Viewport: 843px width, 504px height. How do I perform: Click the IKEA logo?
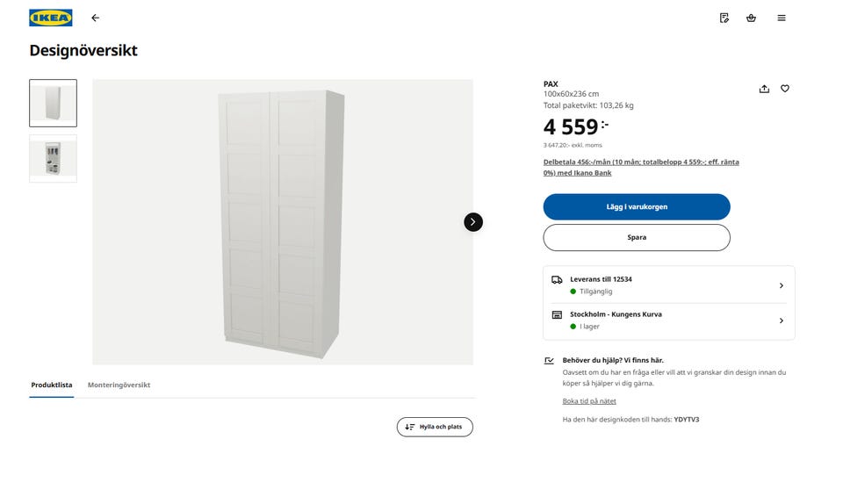pos(51,18)
